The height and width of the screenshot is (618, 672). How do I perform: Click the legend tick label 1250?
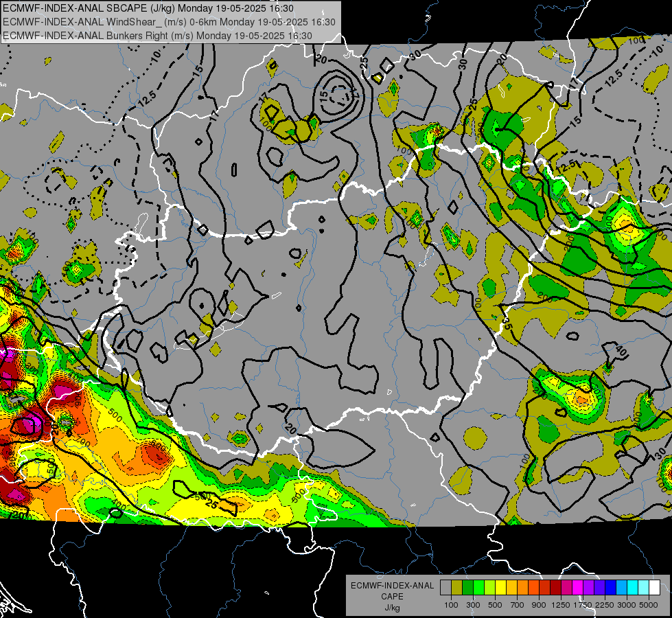point(561,605)
